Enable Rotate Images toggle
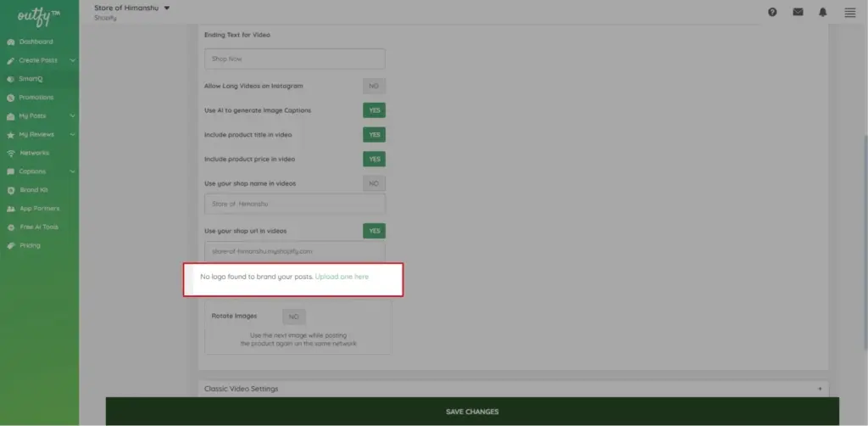Screen dimensions: 868x426 click(293, 317)
